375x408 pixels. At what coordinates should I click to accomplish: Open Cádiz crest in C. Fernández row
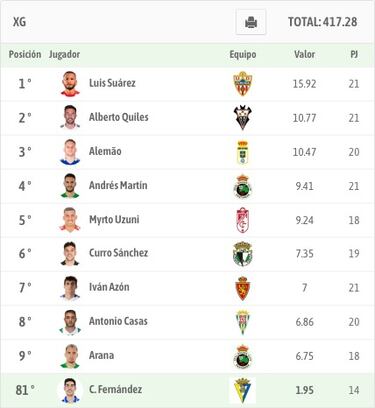click(x=243, y=390)
